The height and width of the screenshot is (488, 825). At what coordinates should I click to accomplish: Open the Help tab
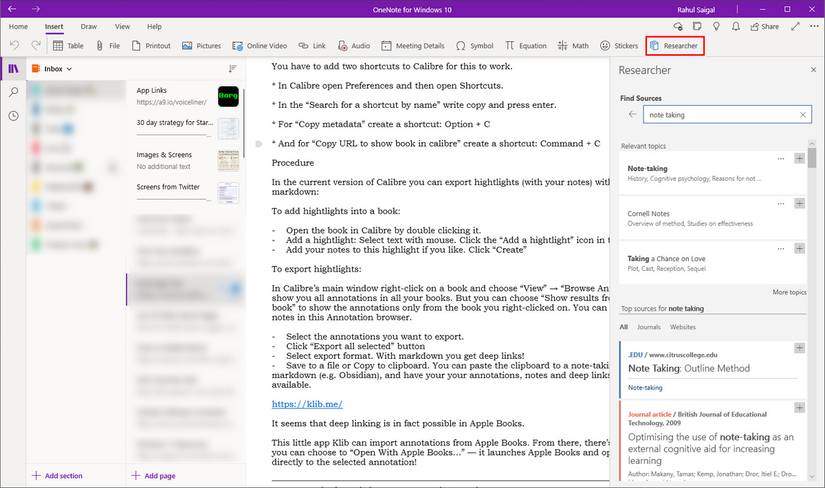click(154, 26)
